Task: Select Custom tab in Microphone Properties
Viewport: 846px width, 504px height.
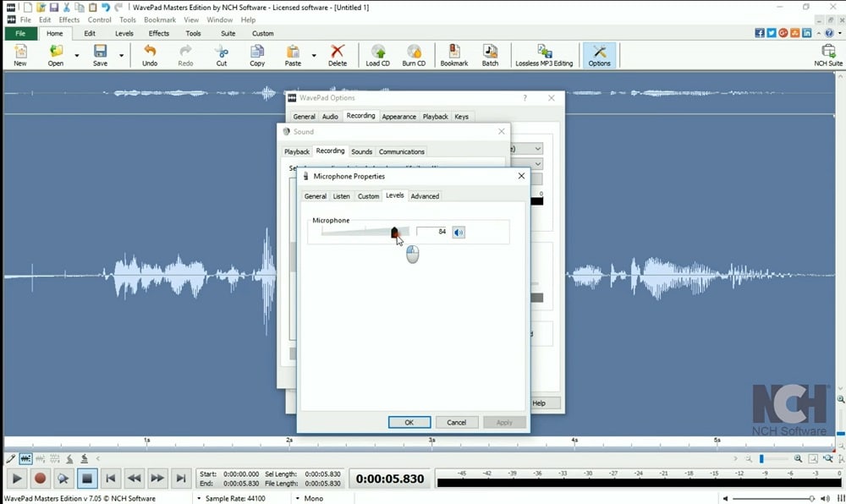Action: pyautogui.click(x=368, y=196)
